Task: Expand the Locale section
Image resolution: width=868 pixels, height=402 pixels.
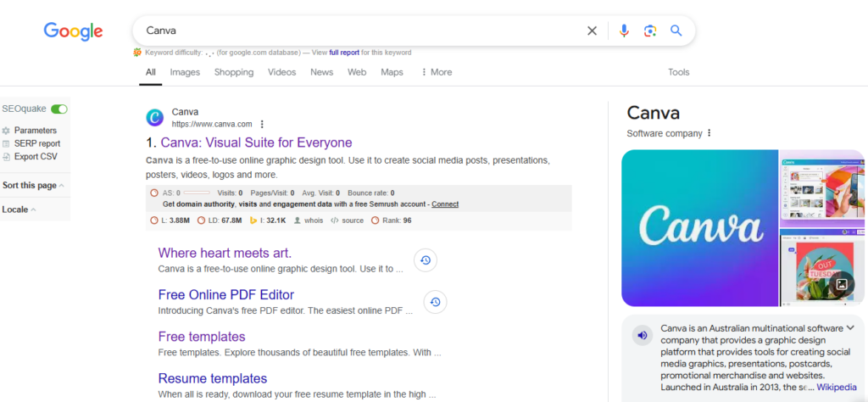Action: point(19,209)
